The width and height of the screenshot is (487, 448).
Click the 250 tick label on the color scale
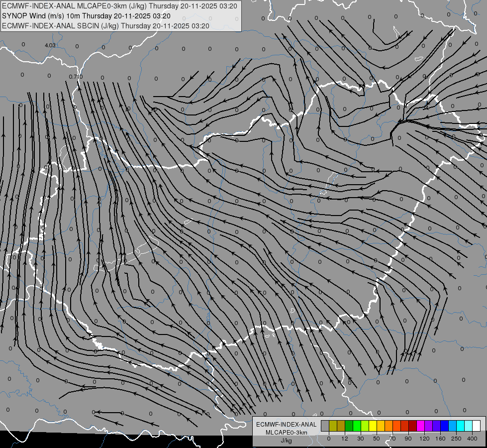click(456, 439)
